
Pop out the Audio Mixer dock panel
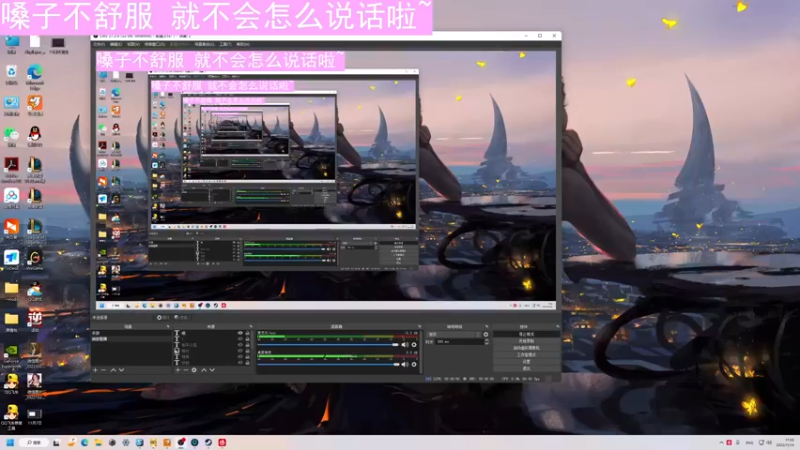pos(419,327)
